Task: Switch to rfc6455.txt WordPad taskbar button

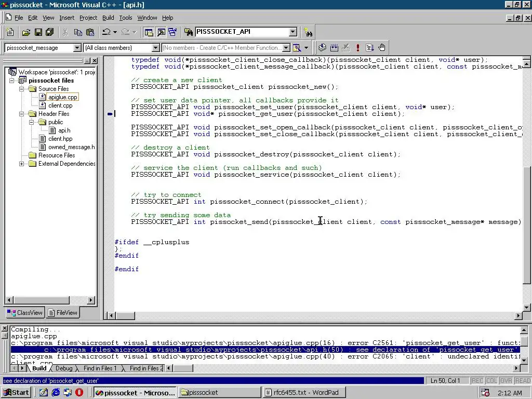Action: point(304,393)
